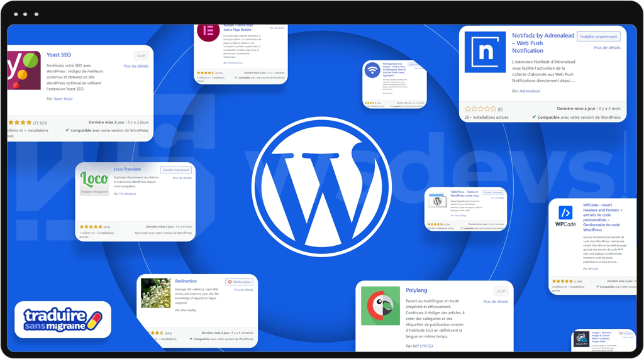This screenshot has width=644, height=359.
Task: Click the Loco Translate plugin logo
Action: pyautogui.click(x=94, y=182)
